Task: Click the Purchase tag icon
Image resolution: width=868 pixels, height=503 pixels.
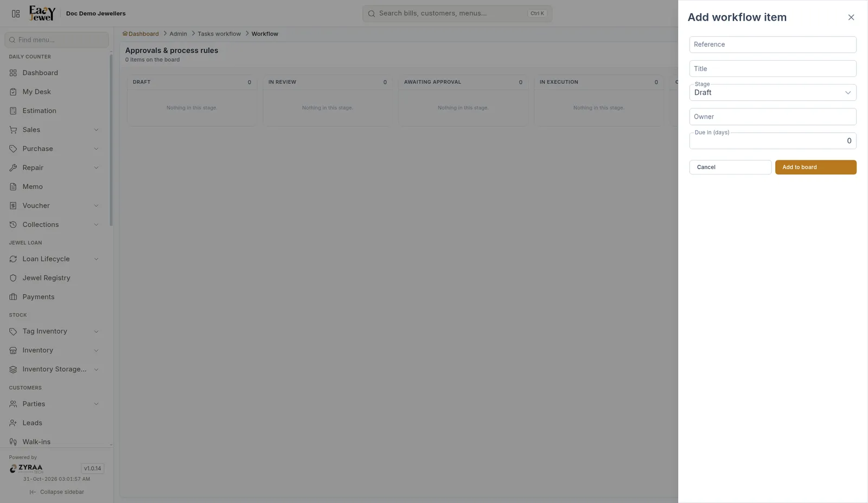Action: pos(13,149)
